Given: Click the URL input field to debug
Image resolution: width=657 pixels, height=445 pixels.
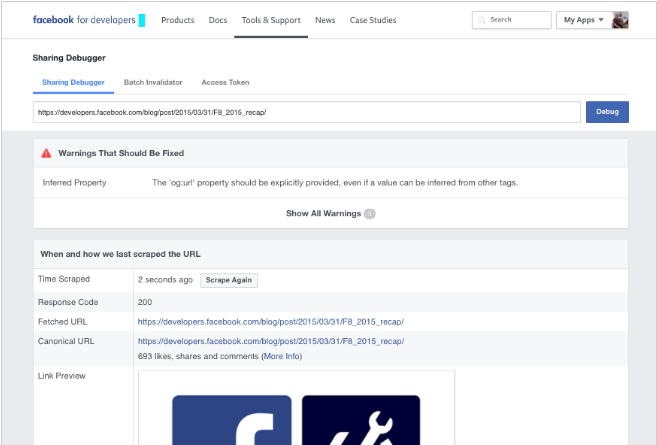Looking at the screenshot, I should pos(307,112).
